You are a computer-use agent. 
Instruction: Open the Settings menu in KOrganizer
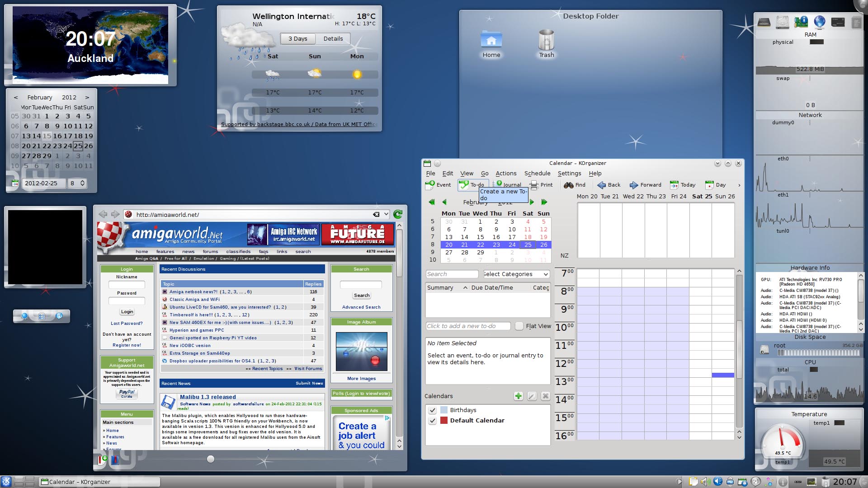click(x=569, y=174)
